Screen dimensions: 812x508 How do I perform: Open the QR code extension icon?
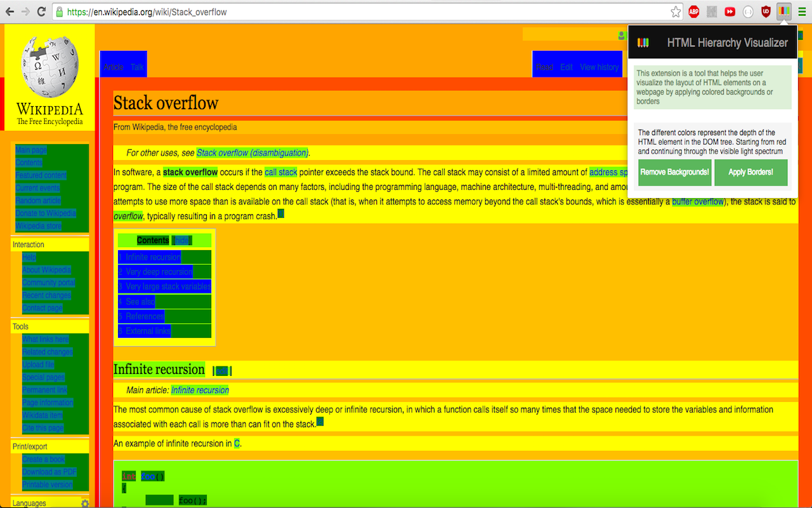point(712,11)
